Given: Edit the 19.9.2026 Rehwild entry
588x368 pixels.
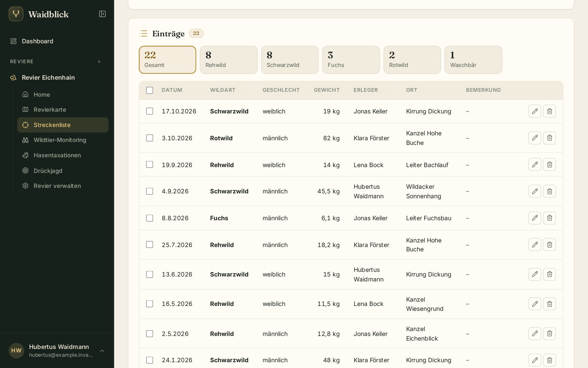Looking at the screenshot, I should click(535, 165).
